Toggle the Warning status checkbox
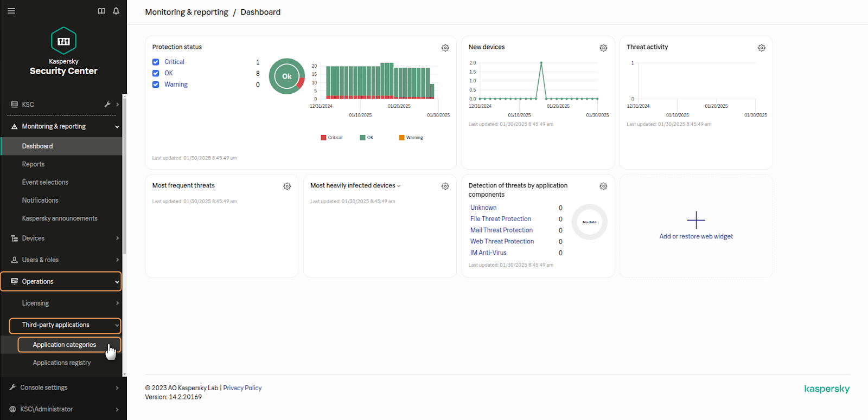The width and height of the screenshot is (868, 420). (x=156, y=85)
